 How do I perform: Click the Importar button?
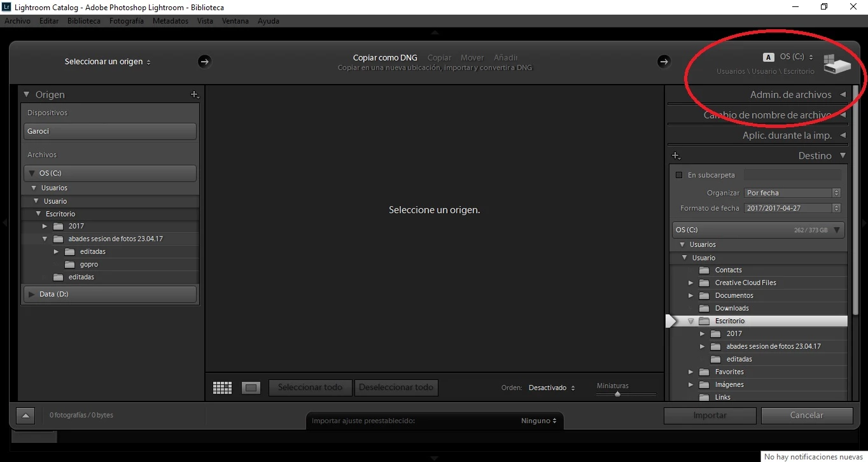pos(710,415)
